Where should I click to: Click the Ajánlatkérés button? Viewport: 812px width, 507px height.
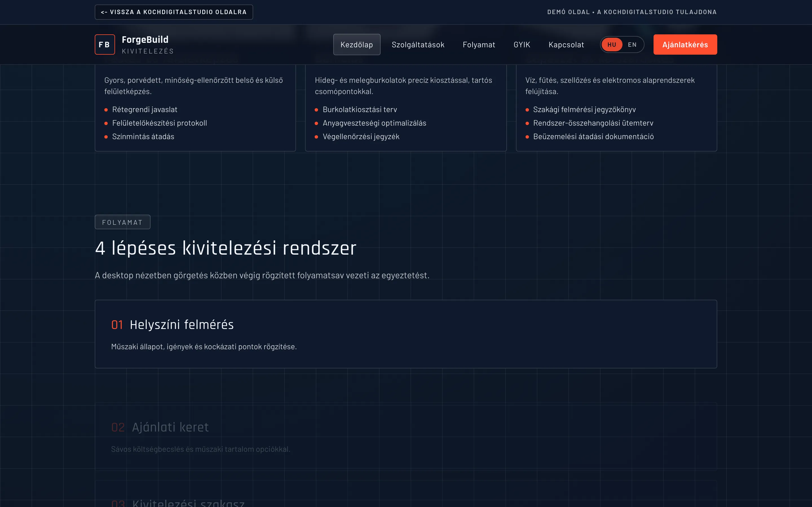tap(685, 44)
